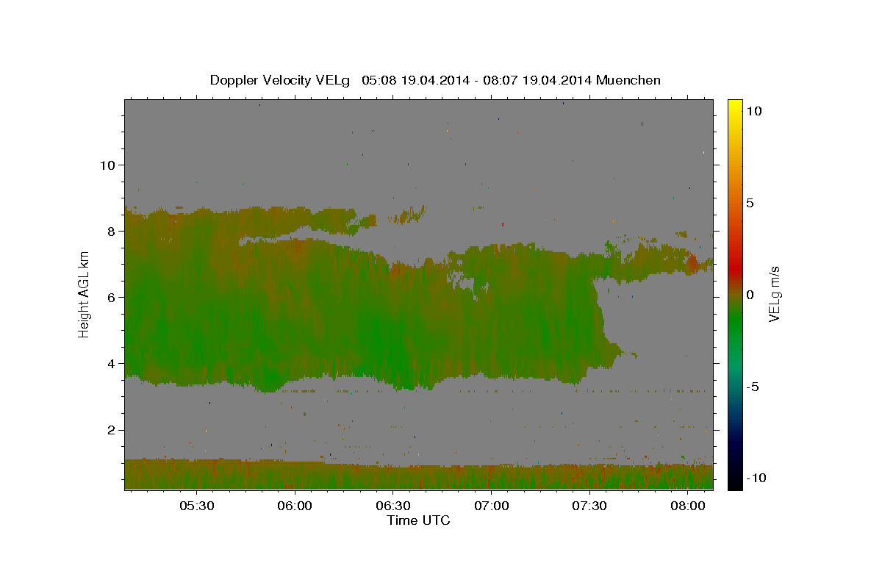Click the 'Height AGL km' axis label

tap(85, 295)
